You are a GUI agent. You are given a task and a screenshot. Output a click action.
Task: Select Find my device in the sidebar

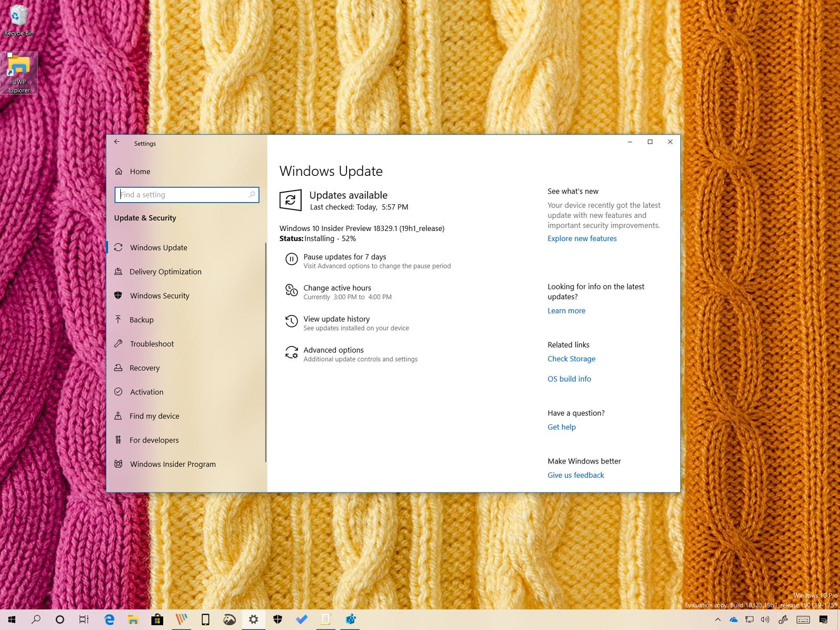pos(153,416)
